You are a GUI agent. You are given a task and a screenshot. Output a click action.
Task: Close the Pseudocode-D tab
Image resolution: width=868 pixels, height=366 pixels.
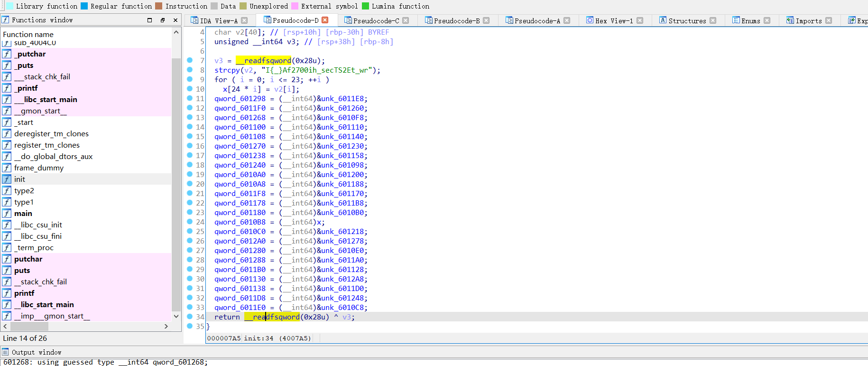[x=325, y=20]
